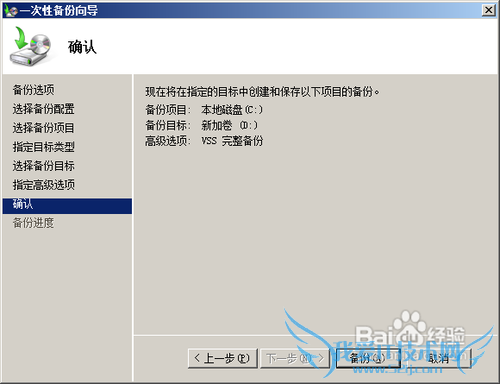
Task: Select the 备份选项 step
Action: (33, 90)
